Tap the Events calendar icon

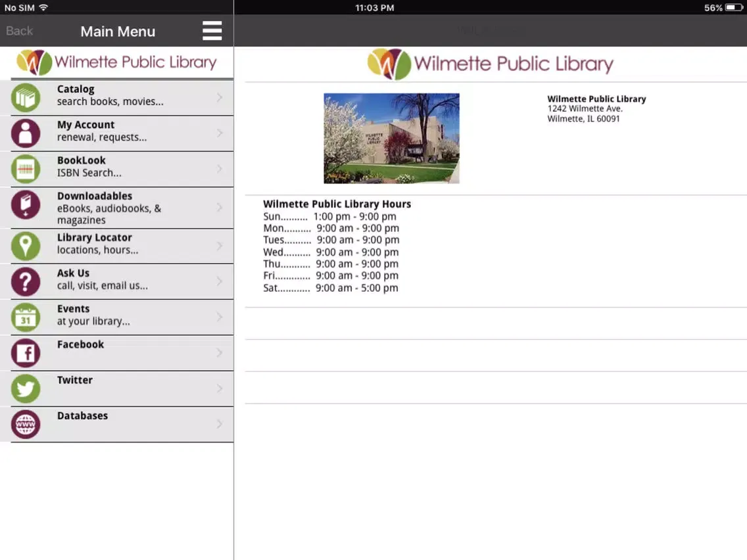click(x=26, y=317)
